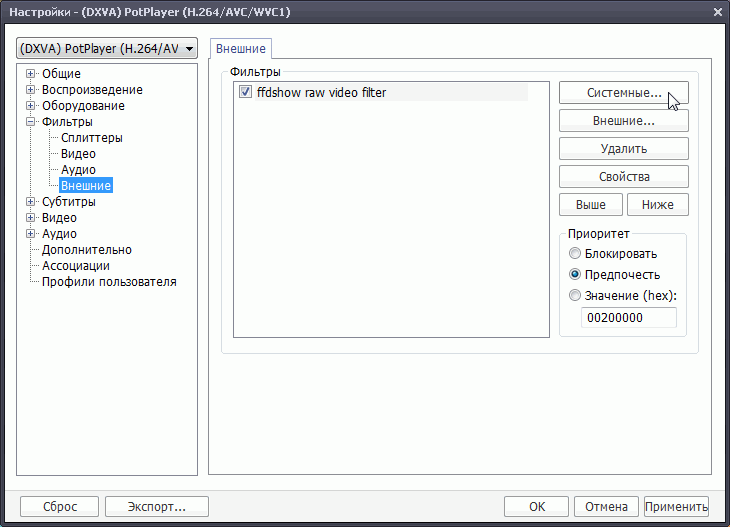
Task: Choose the Значение (hex) radio button
Action: [574, 296]
